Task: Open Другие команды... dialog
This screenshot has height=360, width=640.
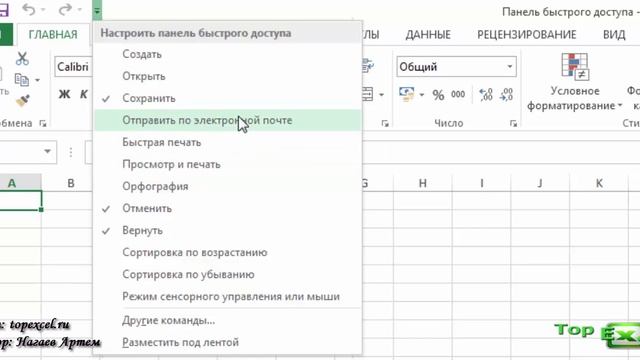Action: pos(228,321)
